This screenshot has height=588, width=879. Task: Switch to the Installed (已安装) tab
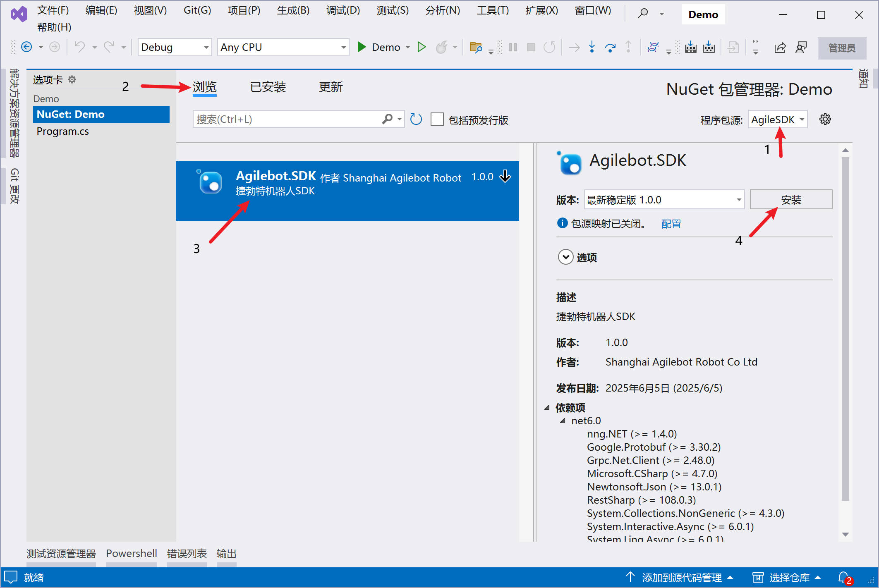268,87
